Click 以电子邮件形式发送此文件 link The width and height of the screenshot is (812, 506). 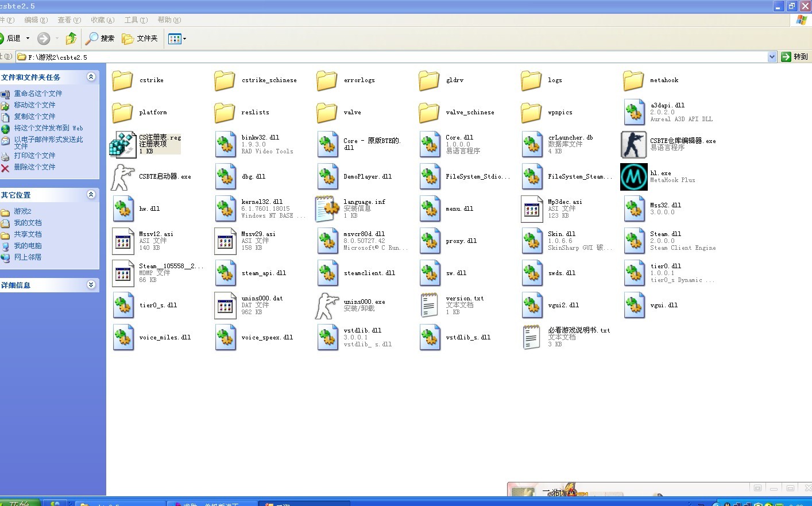click(49, 142)
